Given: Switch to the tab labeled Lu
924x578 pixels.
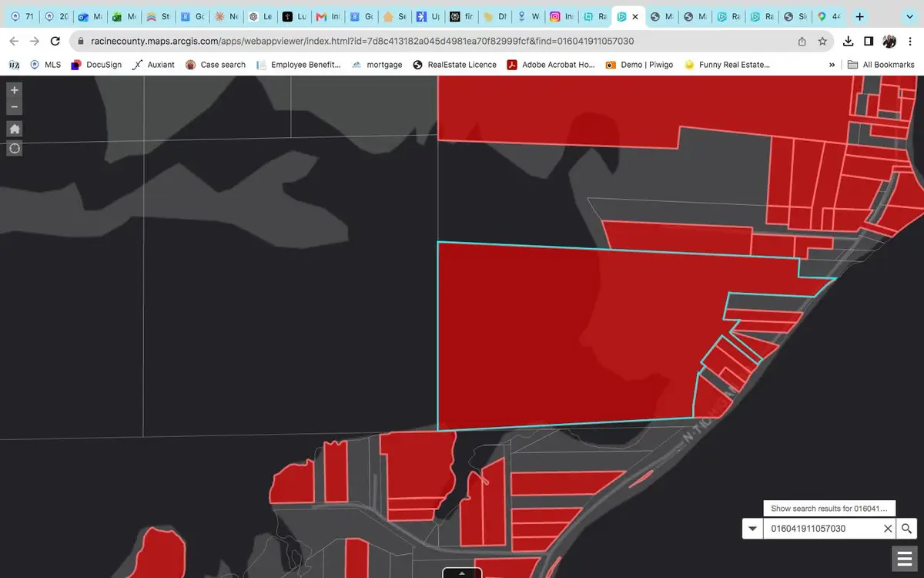Looking at the screenshot, I should pos(296,16).
